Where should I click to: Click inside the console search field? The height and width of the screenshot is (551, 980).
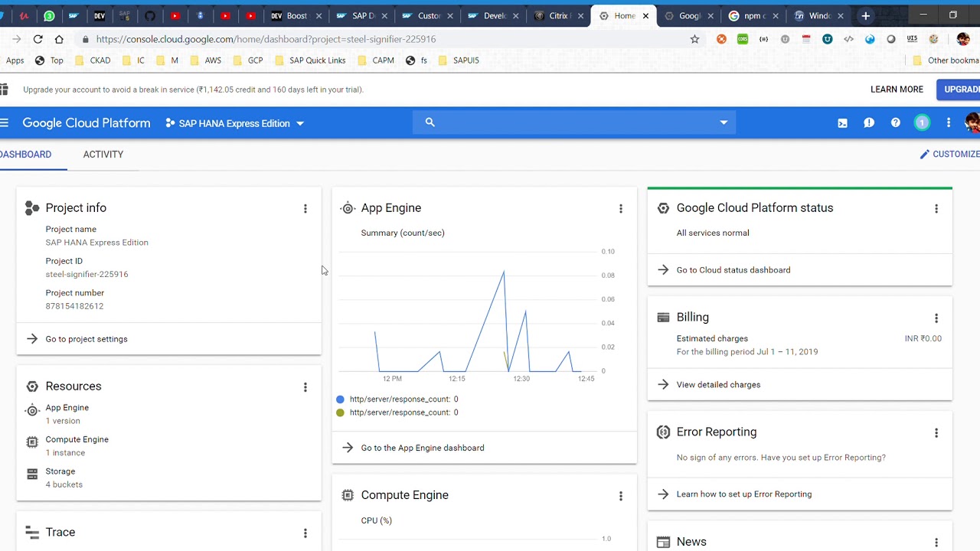pyautogui.click(x=574, y=122)
